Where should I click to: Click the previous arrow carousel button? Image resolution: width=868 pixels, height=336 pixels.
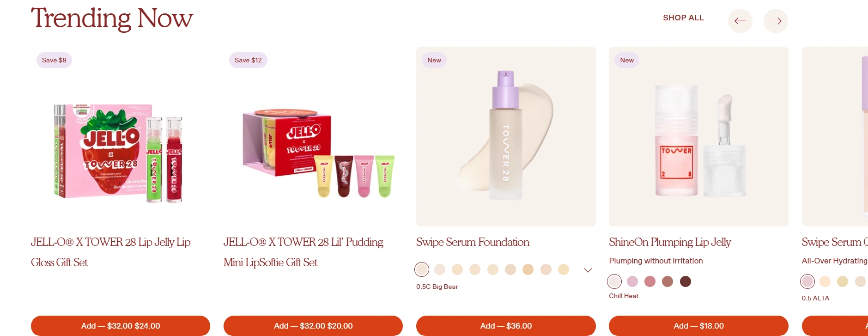point(740,21)
